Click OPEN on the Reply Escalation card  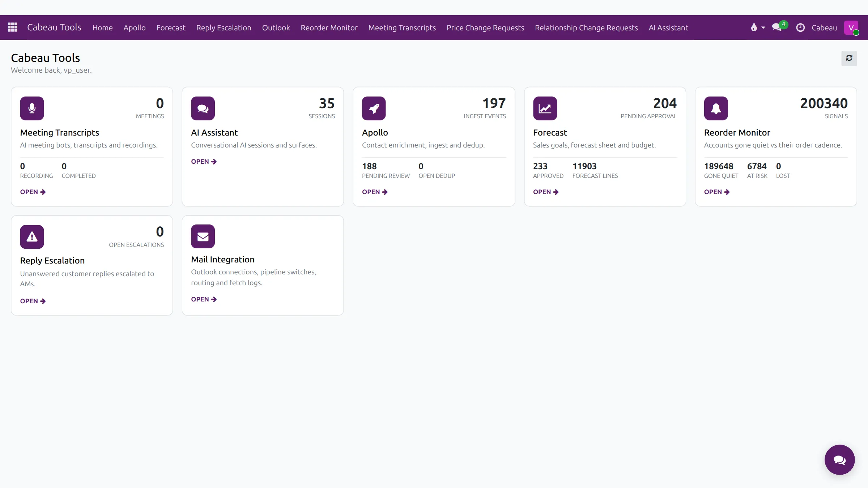coord(33,301)
